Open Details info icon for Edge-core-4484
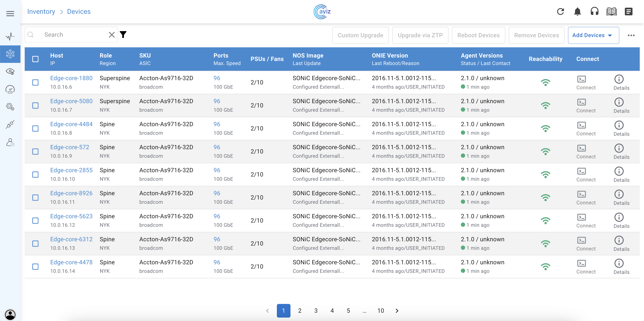Image resolution: width=644 pixels, height=321 pixels. pyautogui.click(x=619, y=125)
